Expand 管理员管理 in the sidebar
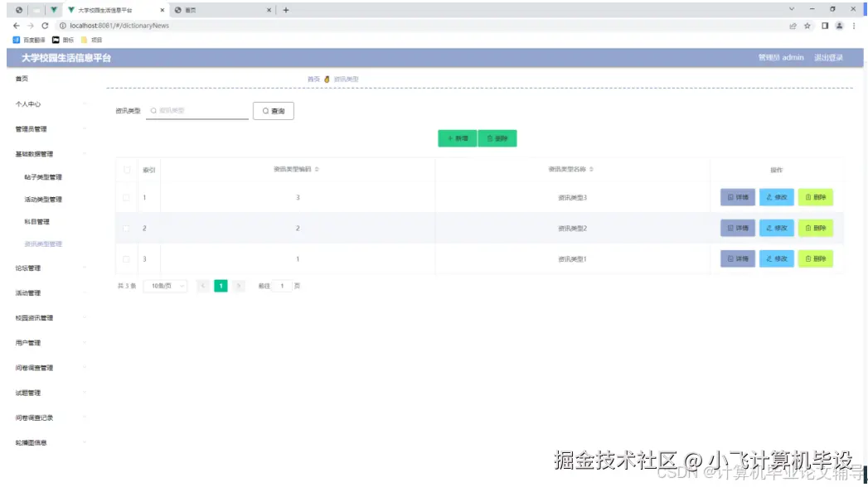 pyautogui.click(x=50, y=129)
